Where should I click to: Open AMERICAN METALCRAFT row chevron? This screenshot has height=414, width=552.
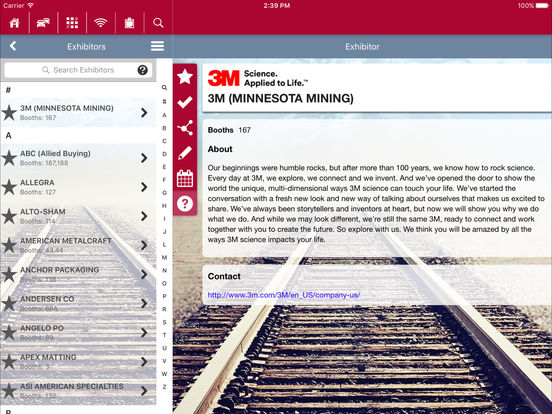[144, 245]
